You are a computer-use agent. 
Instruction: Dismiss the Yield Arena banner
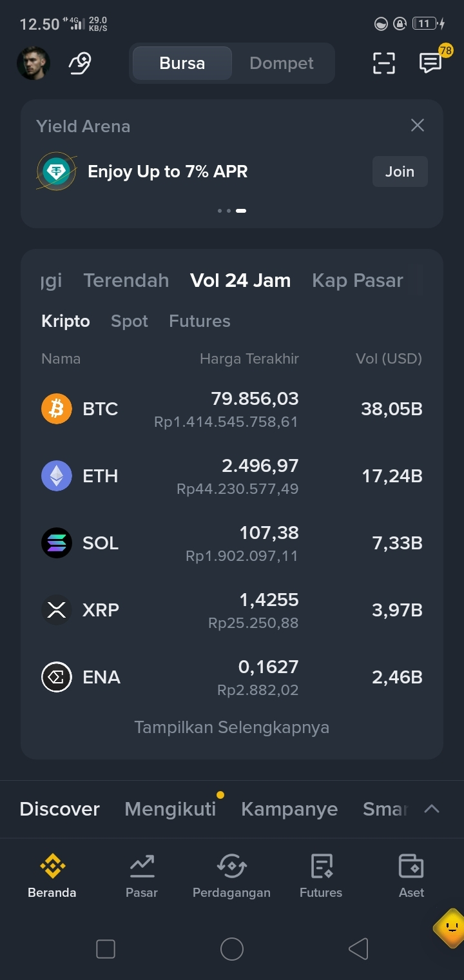(x=418, y=125)
